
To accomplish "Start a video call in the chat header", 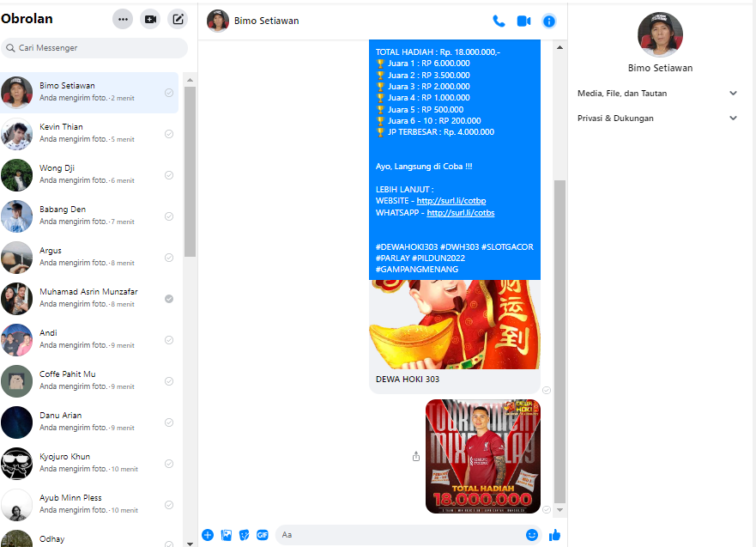I will point(523,21).
